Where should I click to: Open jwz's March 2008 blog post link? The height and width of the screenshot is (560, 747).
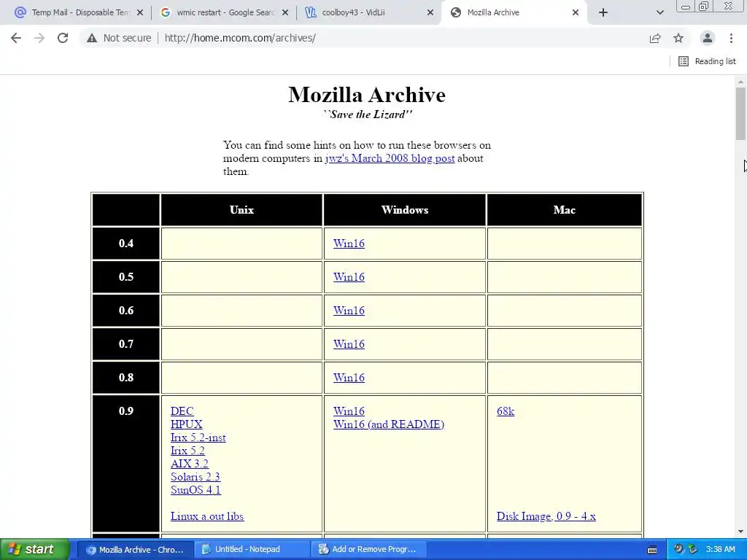click(x=390, y=158)
